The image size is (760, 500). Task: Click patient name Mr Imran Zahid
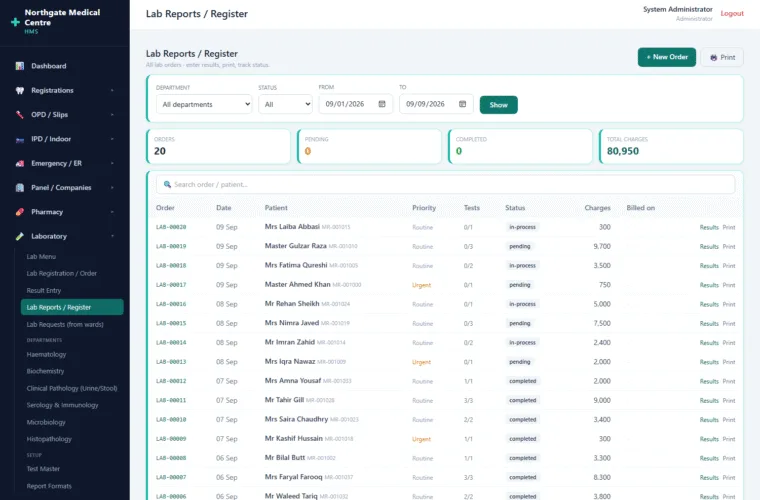tap(290, 342)
